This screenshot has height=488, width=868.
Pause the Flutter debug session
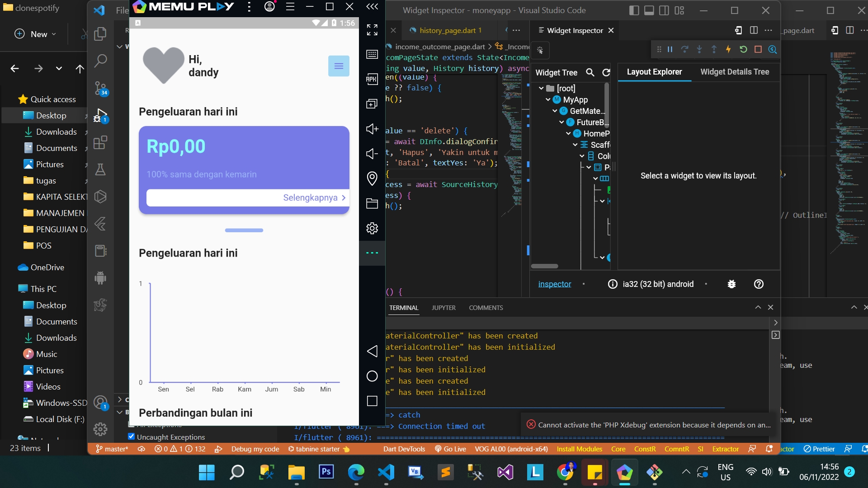(670, 50)
